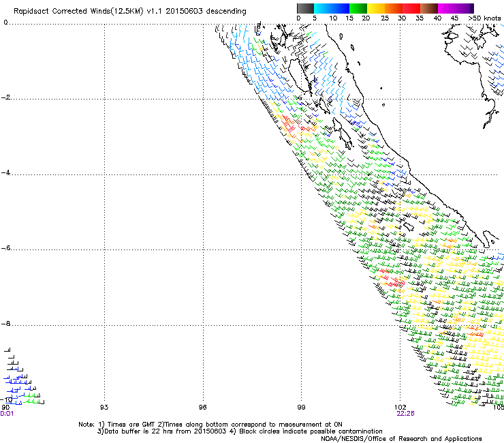Click the magenta-purple 40-50 knots legend swatch

(x=456, y=8)
